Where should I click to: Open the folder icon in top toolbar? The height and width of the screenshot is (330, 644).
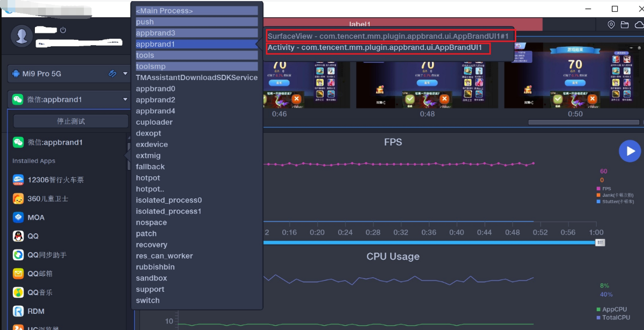pyautogui.click(x=625, y=25)
